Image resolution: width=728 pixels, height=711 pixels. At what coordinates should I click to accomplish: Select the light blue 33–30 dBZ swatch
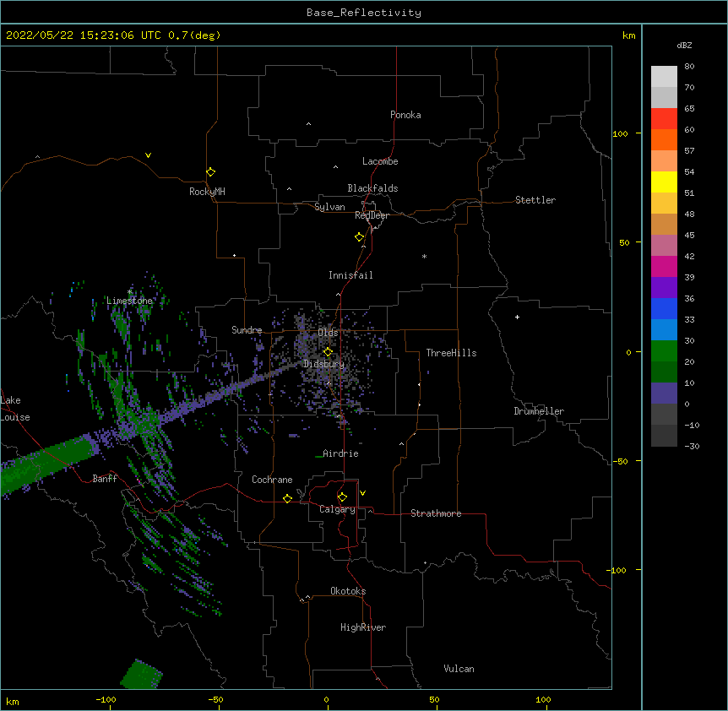[664, 330]
